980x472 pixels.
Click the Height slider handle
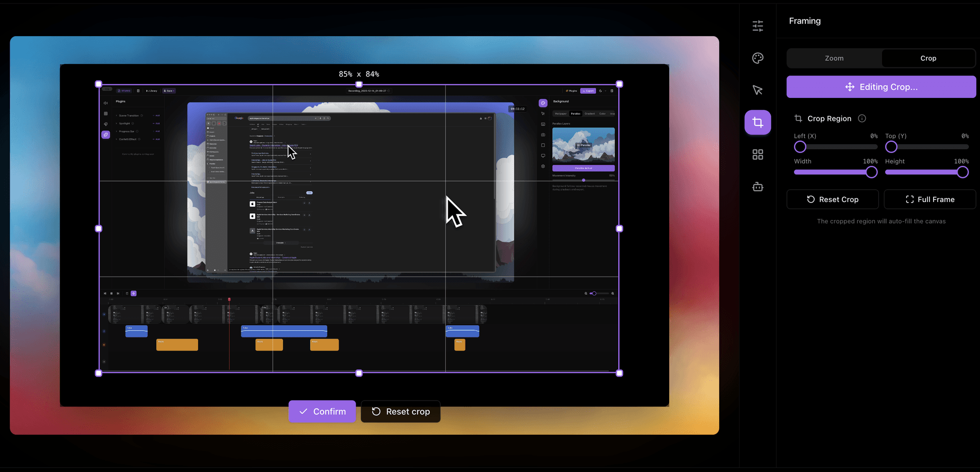963,172
